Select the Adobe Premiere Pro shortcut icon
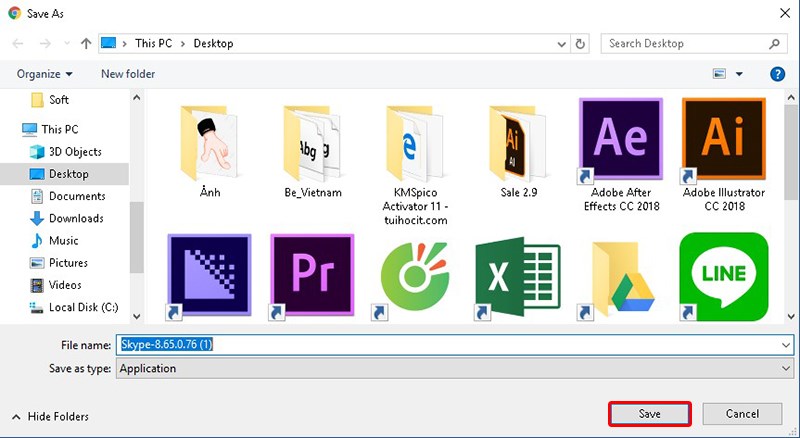This screenshot has height=438, width=800. pos(313,276)
